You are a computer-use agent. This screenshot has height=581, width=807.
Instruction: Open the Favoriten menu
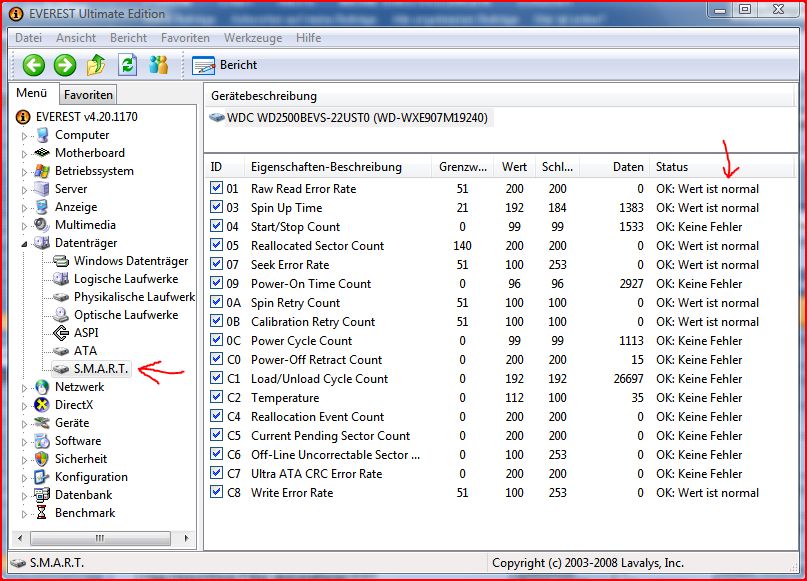tap(185, 38)
